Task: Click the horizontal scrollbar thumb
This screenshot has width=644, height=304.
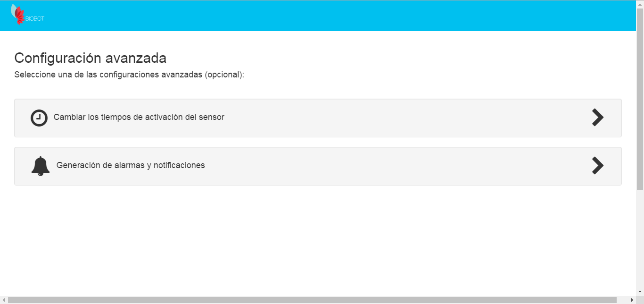Action: coord(311,300)
